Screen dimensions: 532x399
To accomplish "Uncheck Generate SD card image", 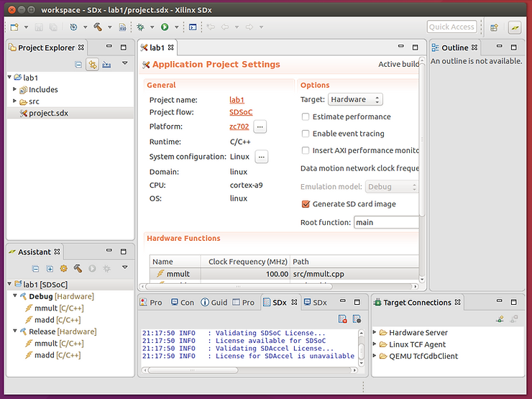I will click(x=306, y=204).
